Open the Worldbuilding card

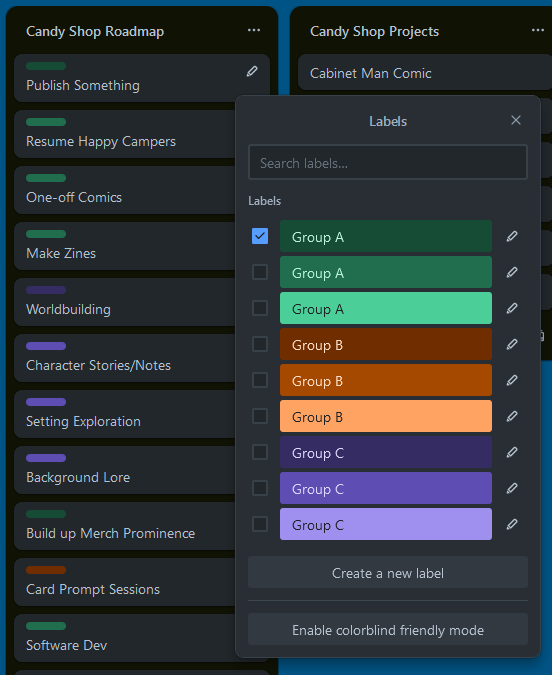(125, 302)
